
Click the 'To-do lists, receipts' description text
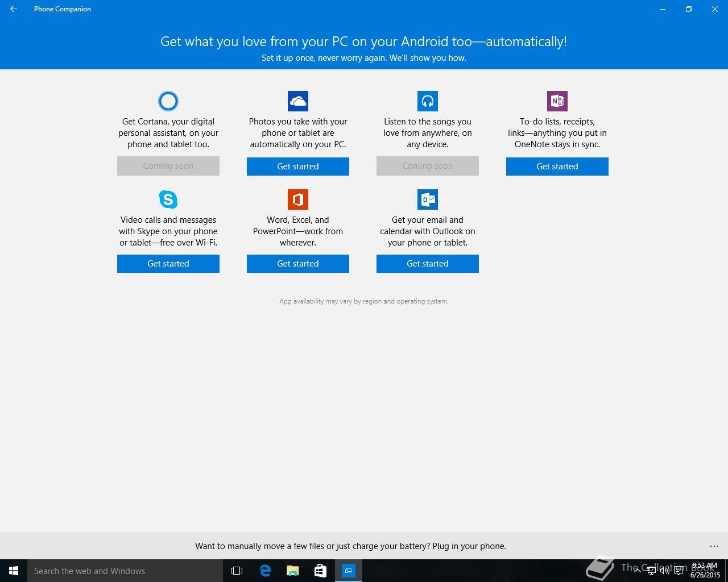pos(557,133)
